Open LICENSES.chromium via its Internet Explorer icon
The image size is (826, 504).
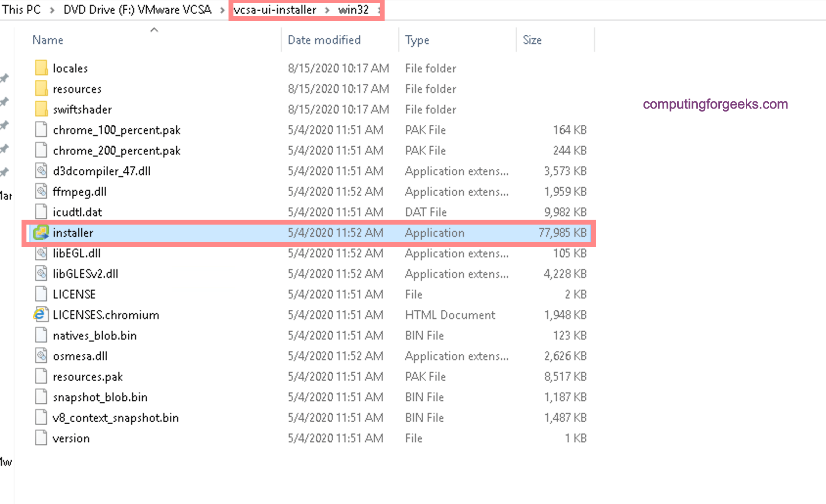coord(41,314)
